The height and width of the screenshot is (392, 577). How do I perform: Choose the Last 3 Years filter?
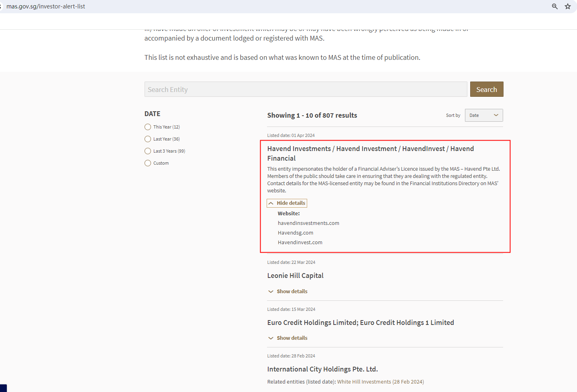click(x=148, y=151)
